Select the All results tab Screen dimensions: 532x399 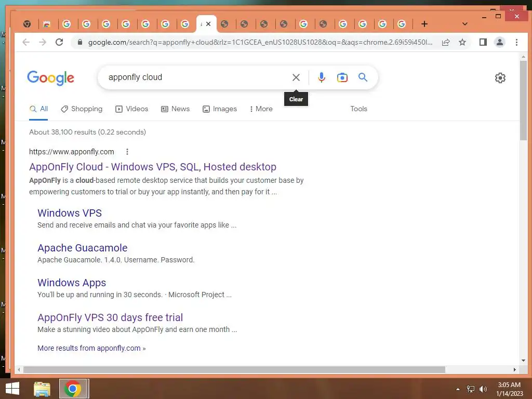point(38,109)
